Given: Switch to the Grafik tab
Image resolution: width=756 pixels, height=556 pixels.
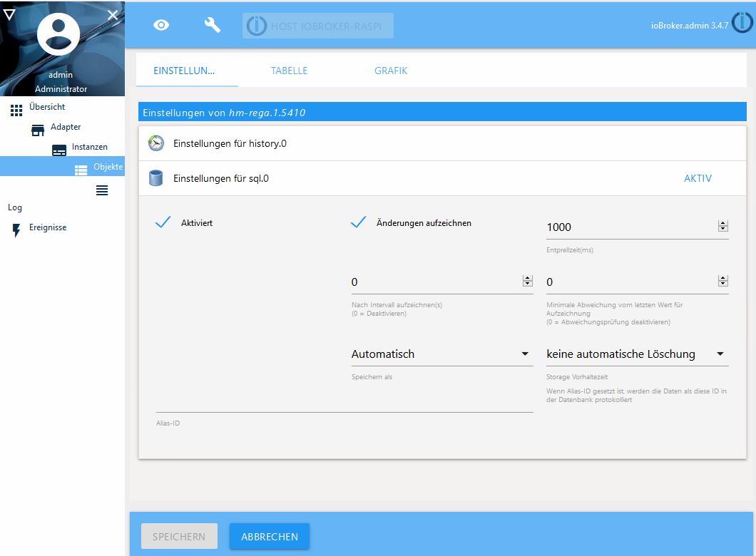Looking at the screenshot, I should click(x=391, y=71).
